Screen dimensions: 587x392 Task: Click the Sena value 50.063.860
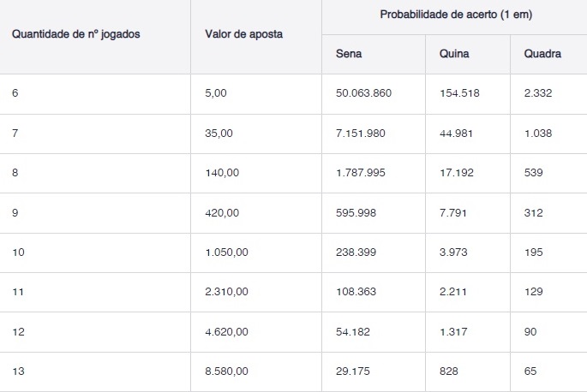pyautogui.click(x=363, y=93)
